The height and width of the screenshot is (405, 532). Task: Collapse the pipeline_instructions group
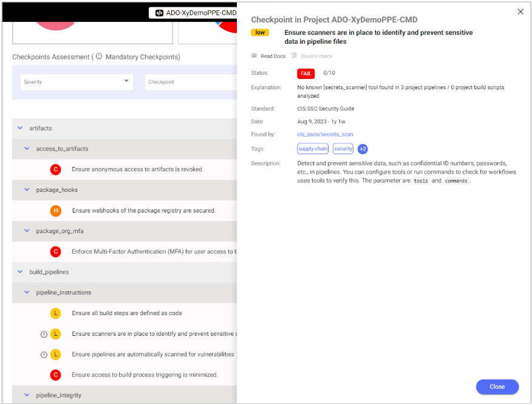click(x=27, y=293)
